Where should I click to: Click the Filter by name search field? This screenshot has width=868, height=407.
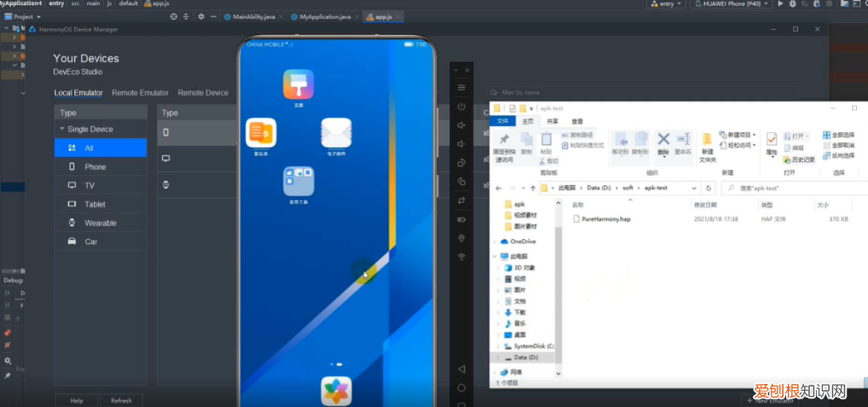[x=597, y=92]
